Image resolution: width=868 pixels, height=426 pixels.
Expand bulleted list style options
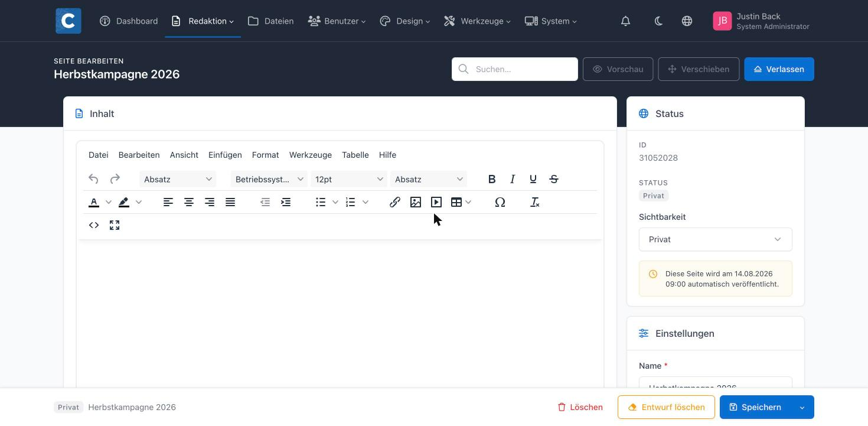tap(335, 202)
